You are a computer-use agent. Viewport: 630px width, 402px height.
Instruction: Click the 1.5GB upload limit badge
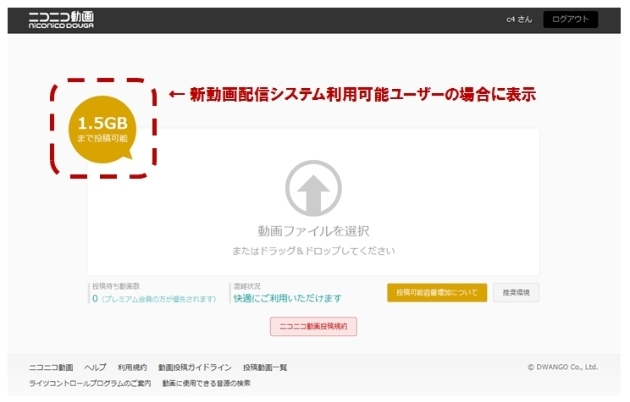point(102,129)
